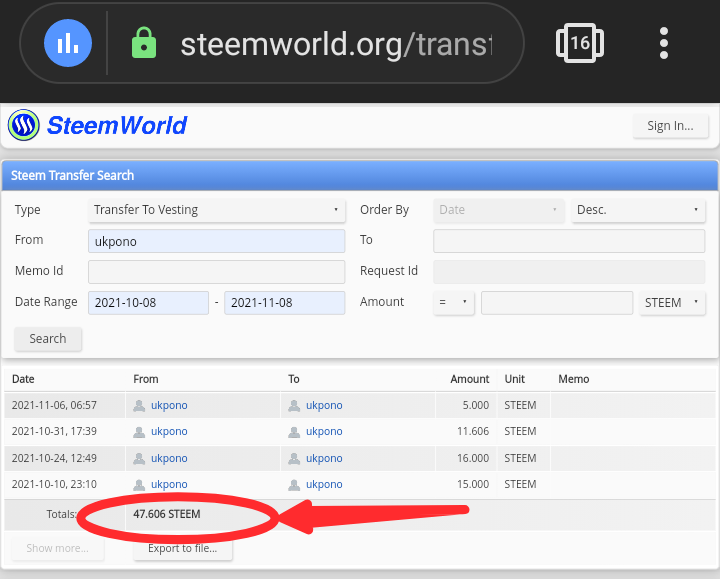Click To user avatar icon in 2021-11-06 row
The image size is (720, 579).
(x=294, y=405)
